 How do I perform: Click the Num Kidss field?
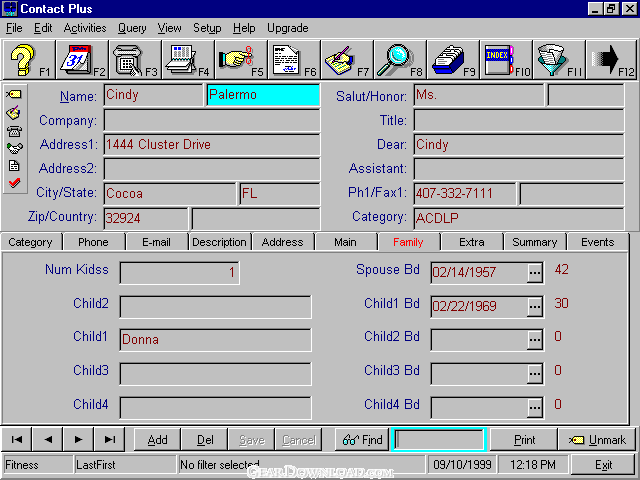180,273
